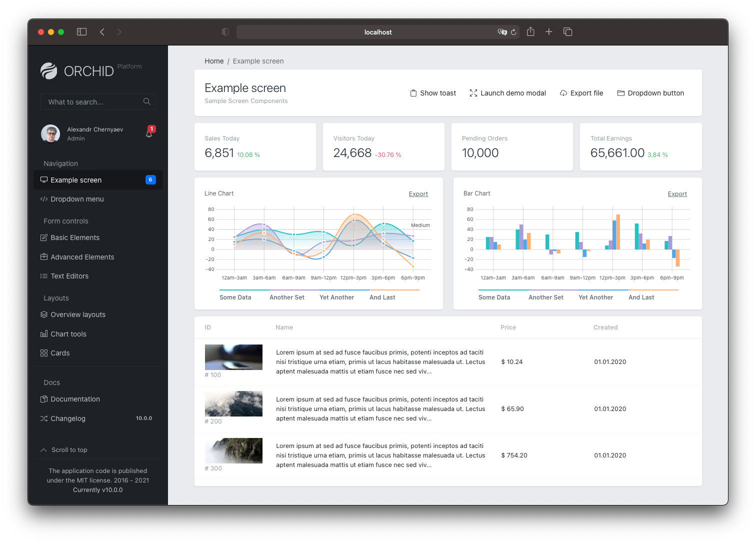Click the Changelog shuffle icon
The height and width of the screenshot is (542, 756).
(44, 418)
